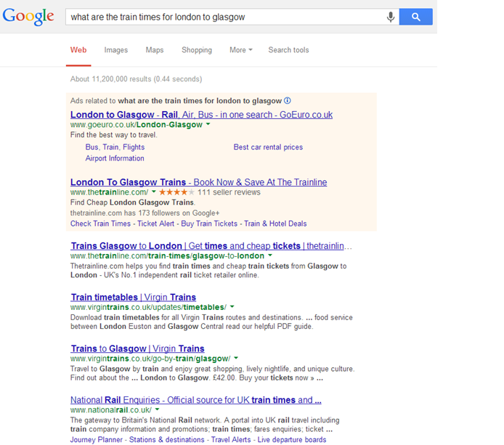504x445 pixels.
Task: Open Live departure boards sitelink
Action: 292,439
